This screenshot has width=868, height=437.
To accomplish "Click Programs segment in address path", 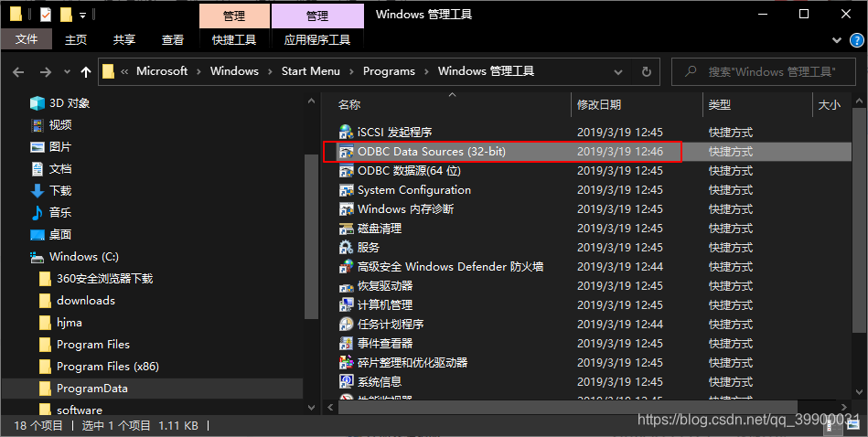I will pos(389,71).
